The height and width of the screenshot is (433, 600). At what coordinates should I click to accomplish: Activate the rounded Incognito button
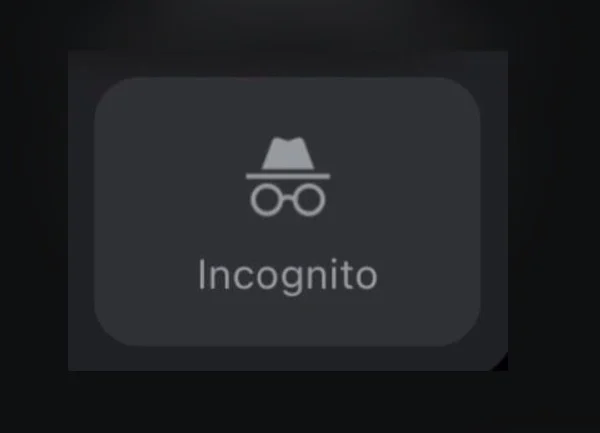click(287, 212)
